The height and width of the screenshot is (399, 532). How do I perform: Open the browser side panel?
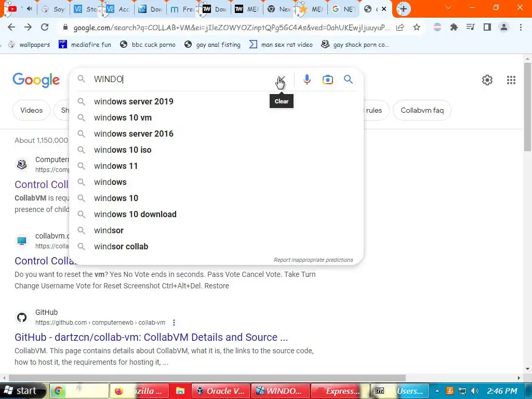(x=487, y=27)
